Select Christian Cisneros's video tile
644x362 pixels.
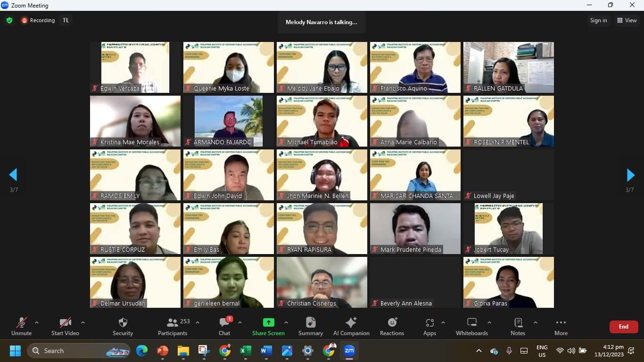tap(322, 282)
